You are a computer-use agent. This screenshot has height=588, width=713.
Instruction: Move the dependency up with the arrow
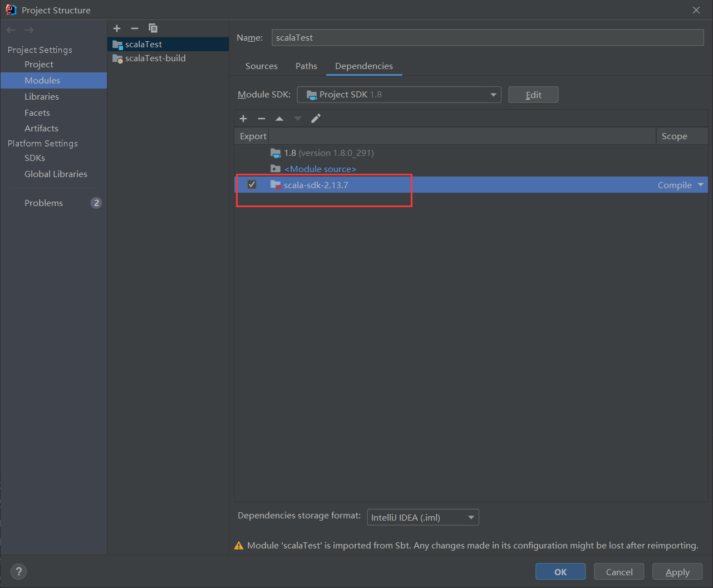(279, 118)
